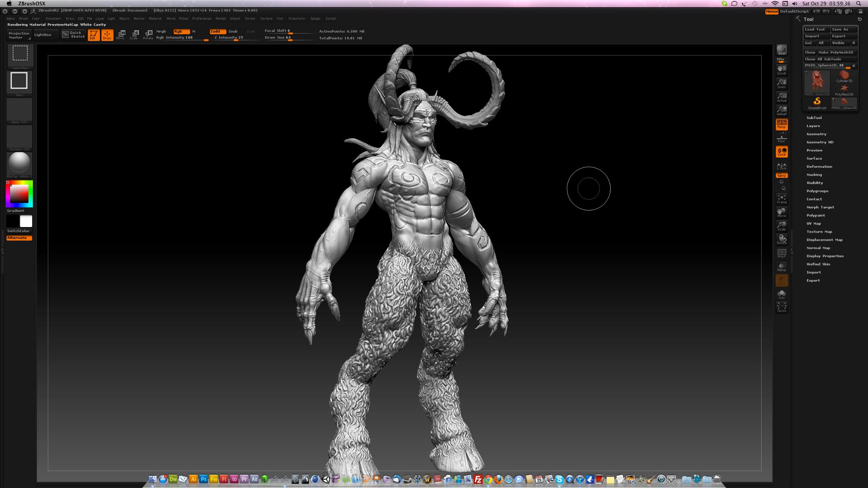
Task: Expand the Polypaint section
Action: pos(815,215)
